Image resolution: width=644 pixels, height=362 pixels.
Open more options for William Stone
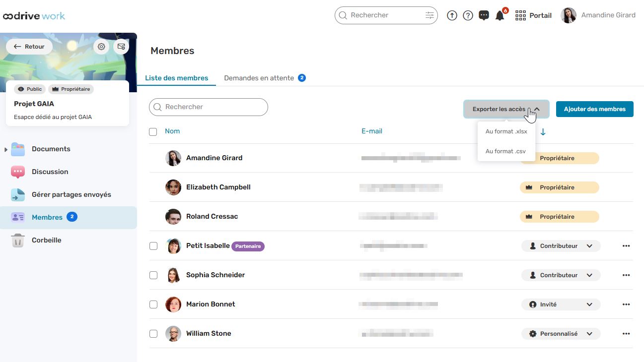coord(626,334)
